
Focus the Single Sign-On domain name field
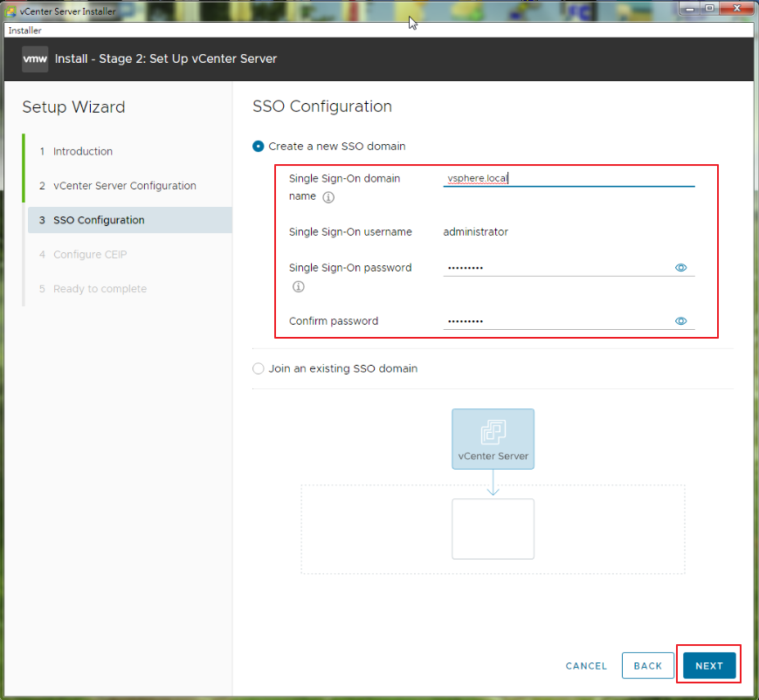[569, 179]
